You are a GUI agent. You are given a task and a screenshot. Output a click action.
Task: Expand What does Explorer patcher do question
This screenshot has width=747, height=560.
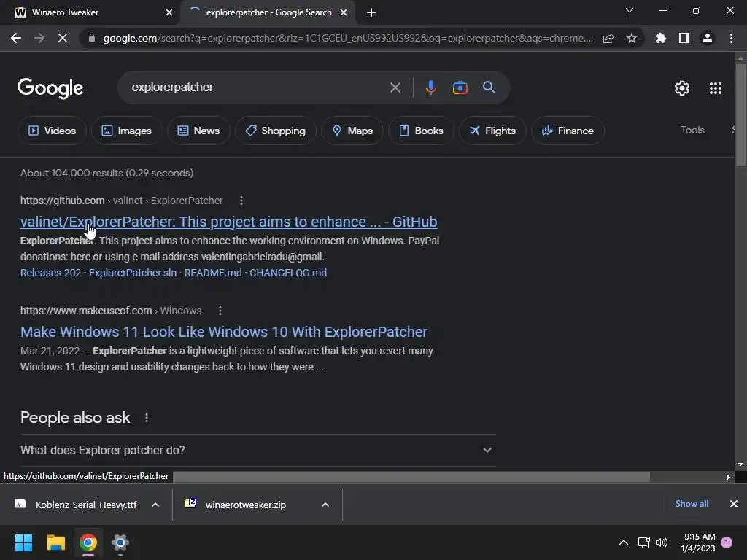(x=258, y=450)
